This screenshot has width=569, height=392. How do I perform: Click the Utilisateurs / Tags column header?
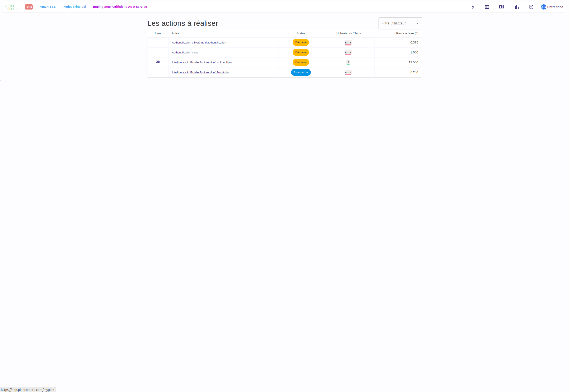tap(348, 33)
